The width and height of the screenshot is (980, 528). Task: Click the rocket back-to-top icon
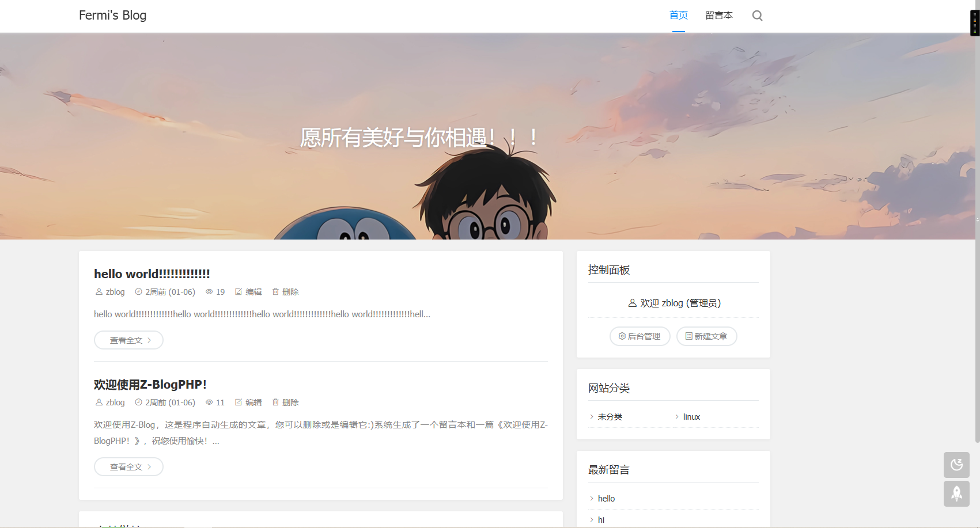956,493
